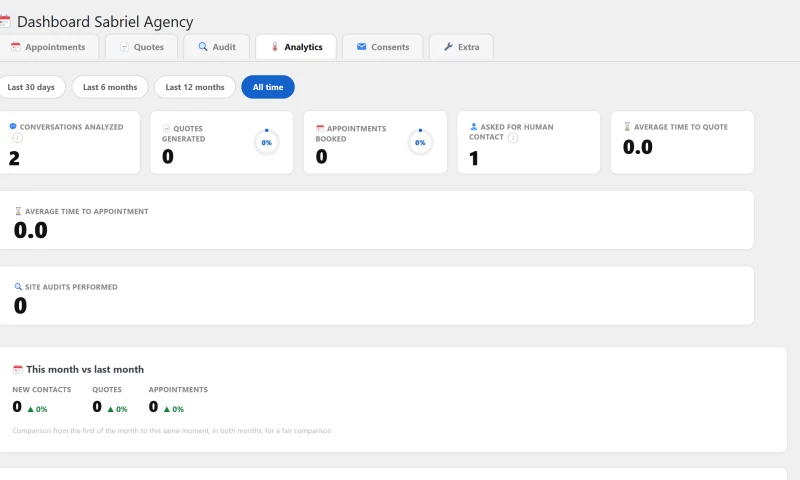Select the All time filter
This screenshot has height=480, width=800.
(268, 87)
